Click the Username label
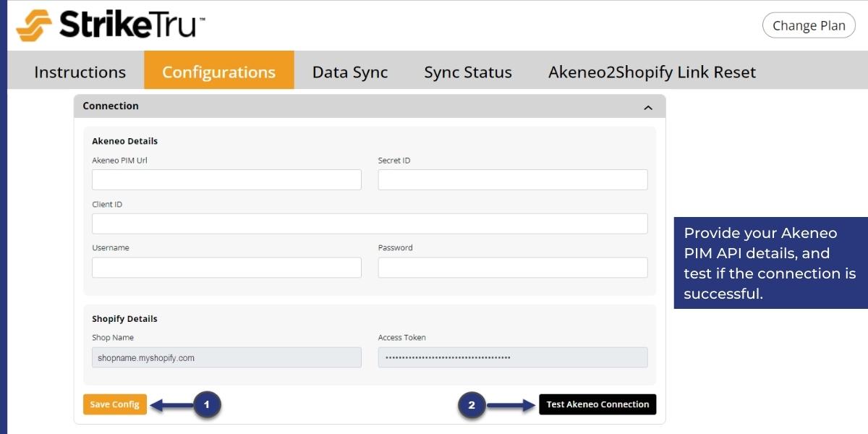The height and width of the screenshot is (434, 868). tap(111, 248)
